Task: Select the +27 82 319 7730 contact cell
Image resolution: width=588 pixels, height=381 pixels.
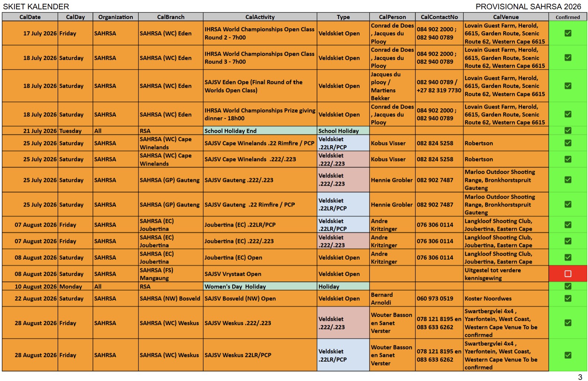Action: pyautogui.click(x=439, y=86)
